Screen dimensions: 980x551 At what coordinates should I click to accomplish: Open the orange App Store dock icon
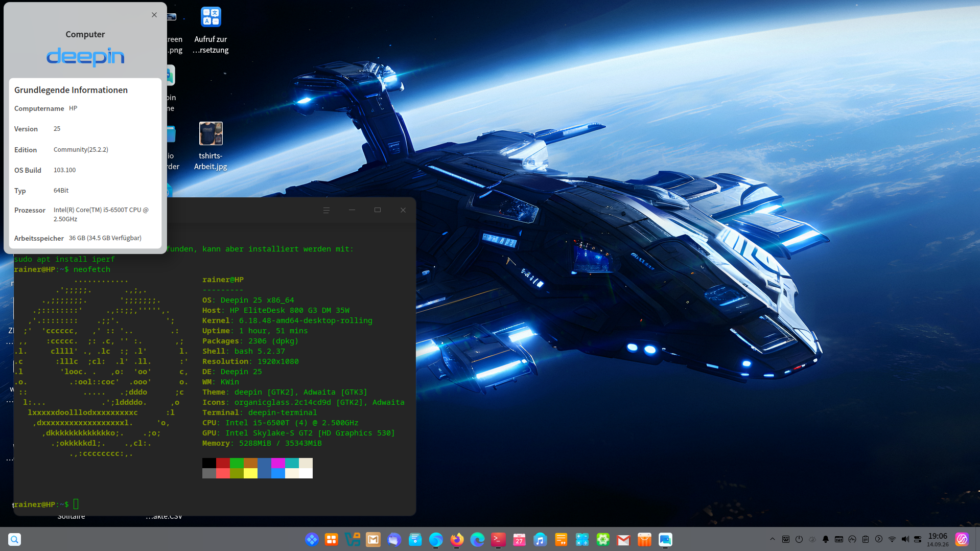[644, 539]
